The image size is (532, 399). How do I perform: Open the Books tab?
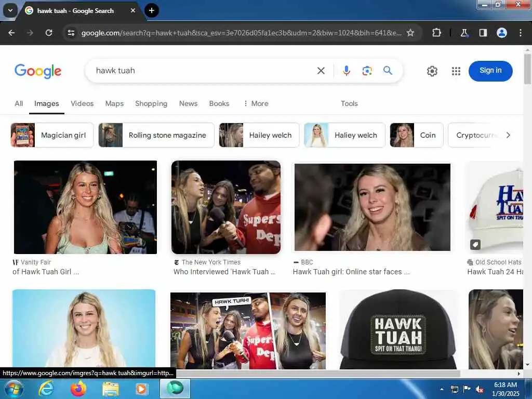pyautogui.click(x=219, y=103)
